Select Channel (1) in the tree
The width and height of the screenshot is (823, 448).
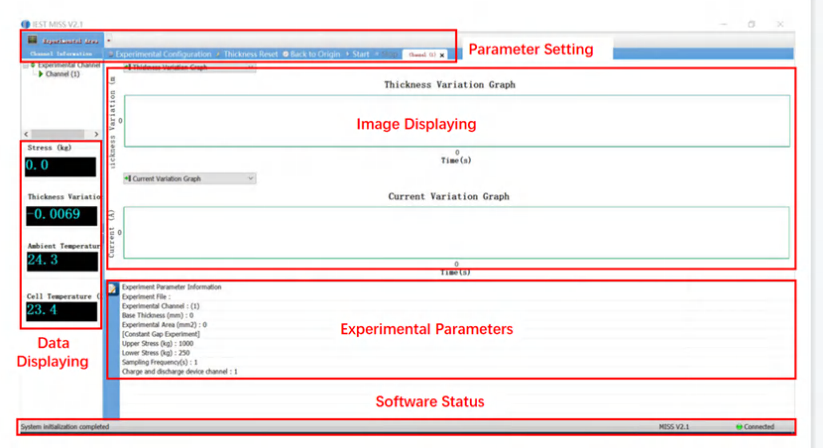62,74
